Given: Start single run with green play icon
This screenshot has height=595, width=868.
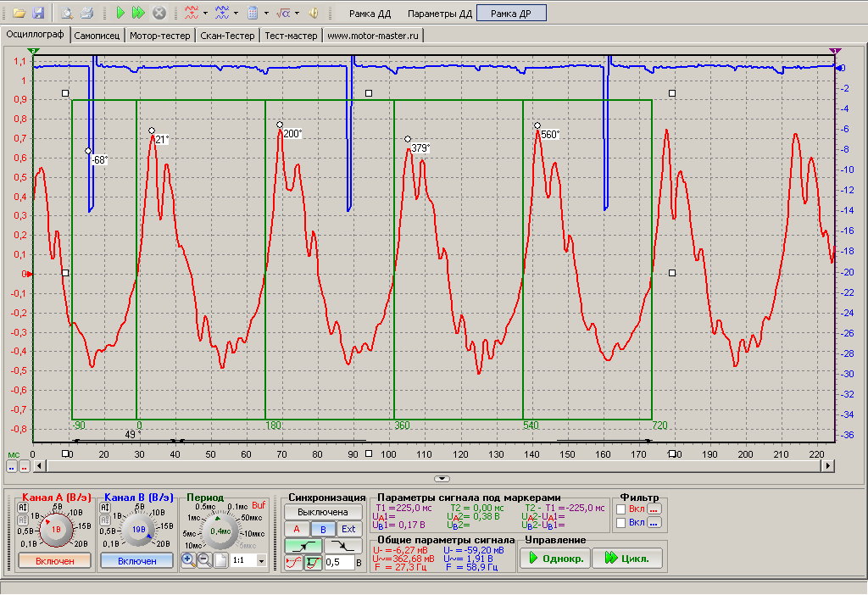Looking at the screenshot, I should (x=120, y=13).
